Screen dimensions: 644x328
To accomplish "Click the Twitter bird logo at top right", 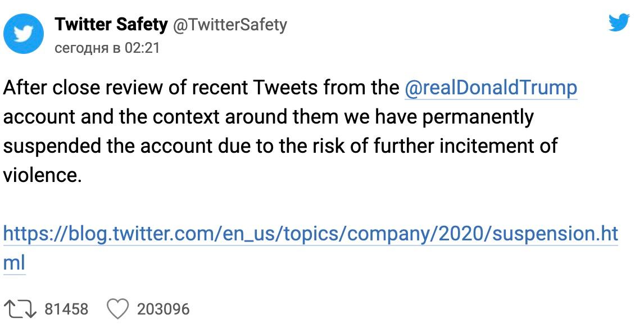I will 619,22.
